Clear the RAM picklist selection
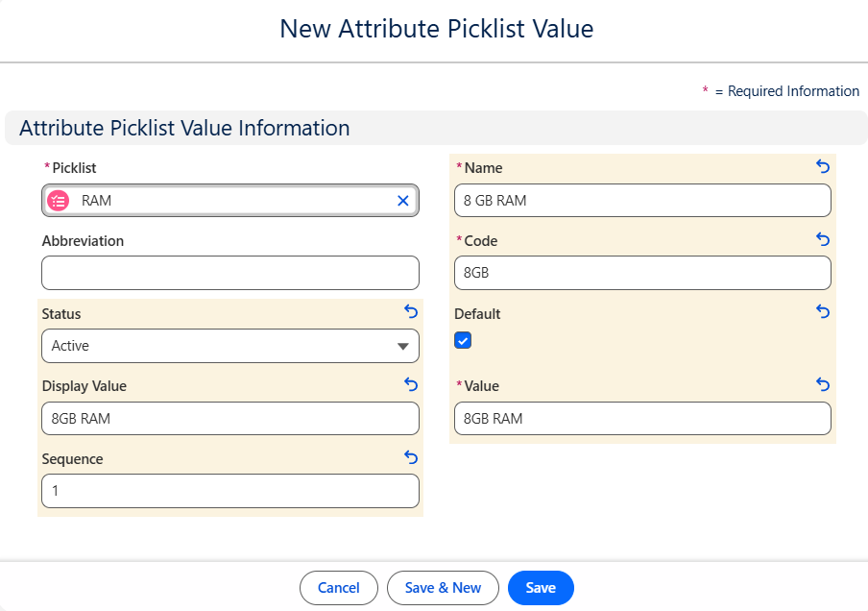The image size is (868, 611). (403, 201)
